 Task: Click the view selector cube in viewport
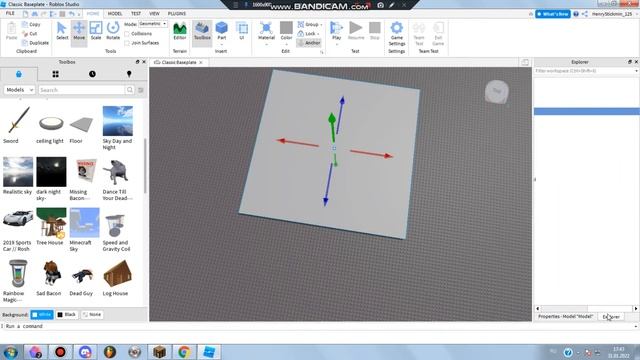497,91
